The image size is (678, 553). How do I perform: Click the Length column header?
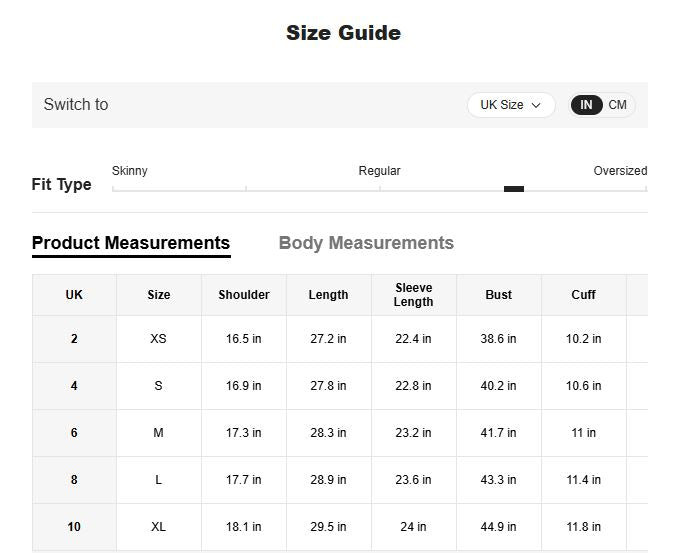point(328,295)
